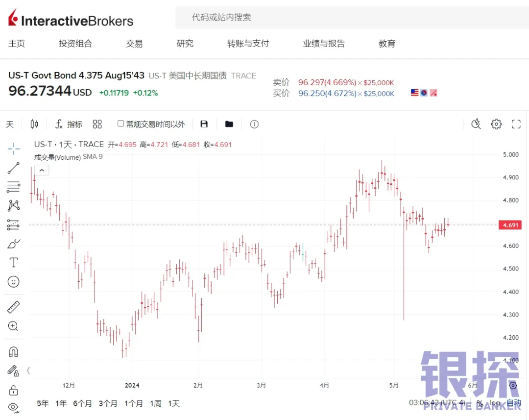Viewport: 529px width, 420px height.
Task: Activate the zoom in tool
Action: (13, 326)
